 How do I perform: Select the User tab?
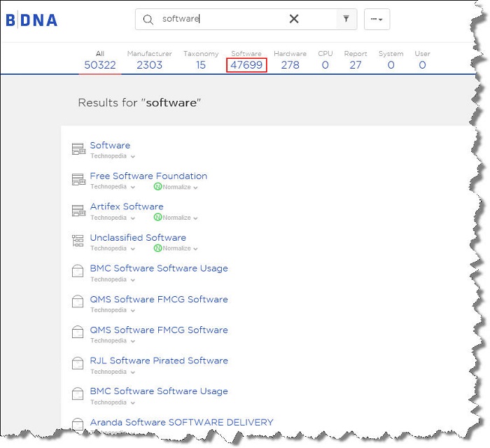pos(422,60)
